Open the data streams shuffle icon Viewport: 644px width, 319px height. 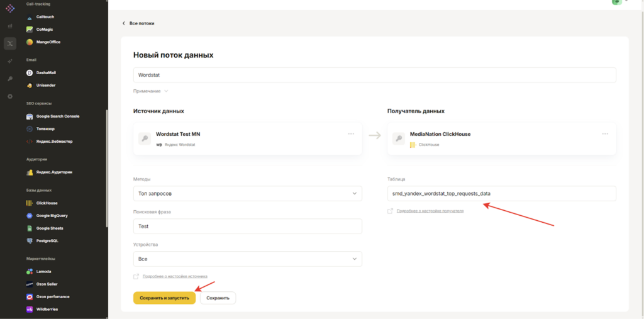click(x=10, y=43)
